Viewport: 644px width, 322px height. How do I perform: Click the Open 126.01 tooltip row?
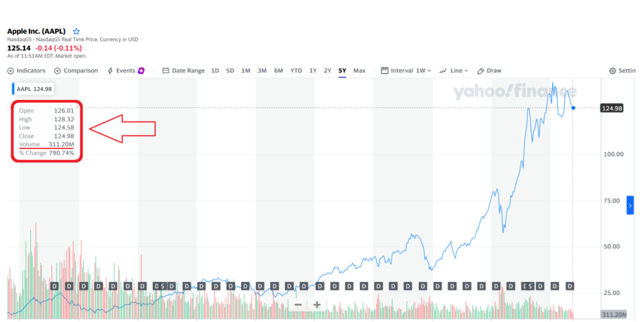point(47,111)
